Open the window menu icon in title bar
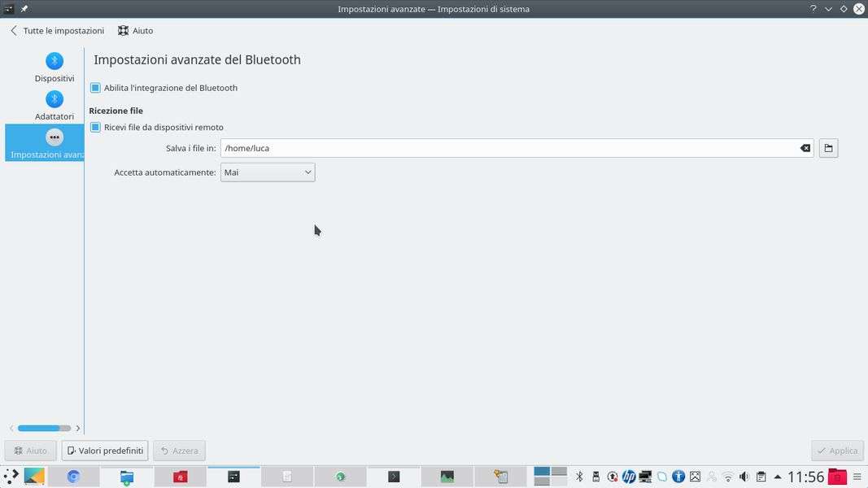Image resolution: width=868 pixels, height=488 pixels. coord(9,9)
